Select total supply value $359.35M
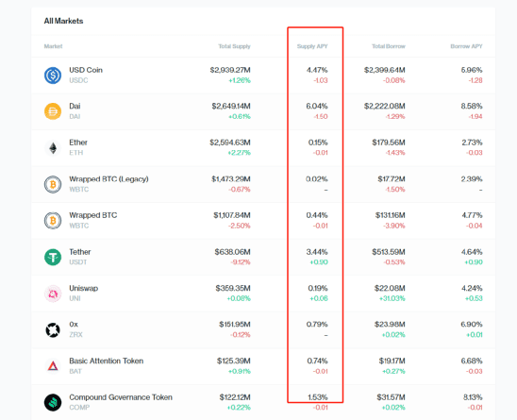The image size is (517, 420). click(x=233, y=289)
